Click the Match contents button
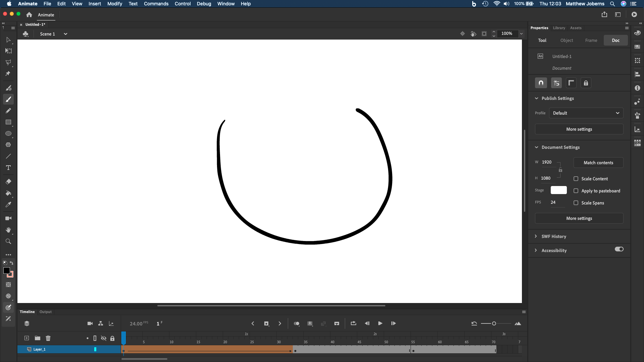Screen dimensions: 644x362 tap(598, 163)
